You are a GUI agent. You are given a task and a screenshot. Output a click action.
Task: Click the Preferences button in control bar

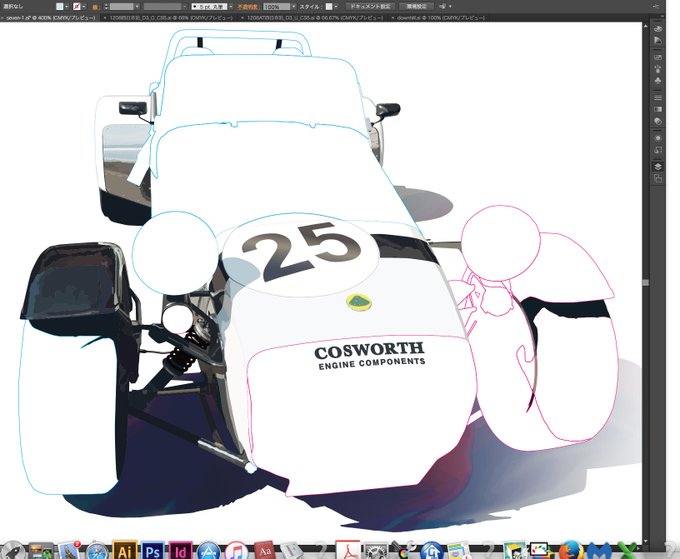click(415, 7)
